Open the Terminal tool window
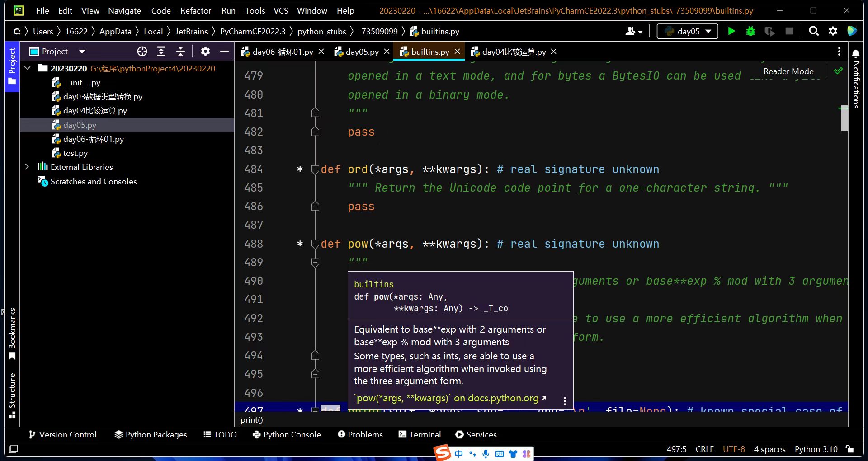Image resolution: width=868 pixels, height=461 pixels. pyautogui.click(x=420, y=434)
